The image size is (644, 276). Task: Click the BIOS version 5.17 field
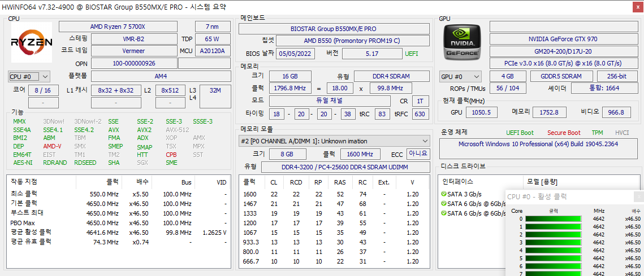click(372, 54)
